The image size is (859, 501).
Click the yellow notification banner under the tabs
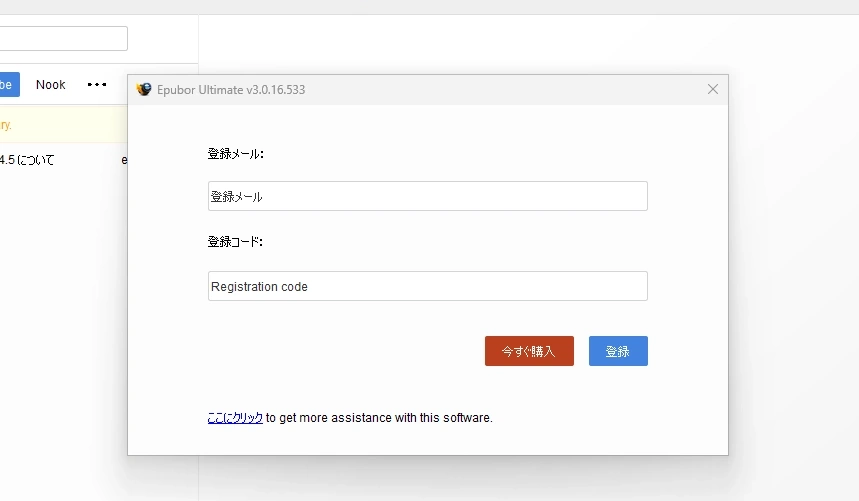pyautogui.click(x=60, y=126)
